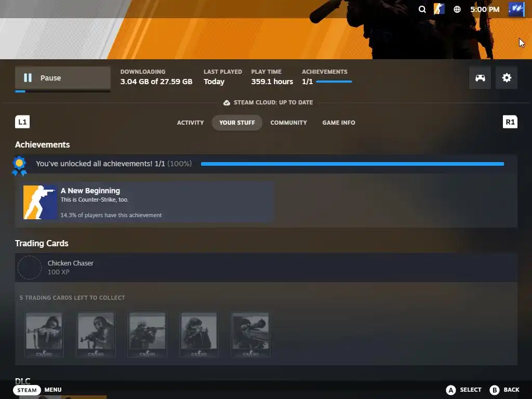Open the first trading card thumbnail

[x=44, y=335]
